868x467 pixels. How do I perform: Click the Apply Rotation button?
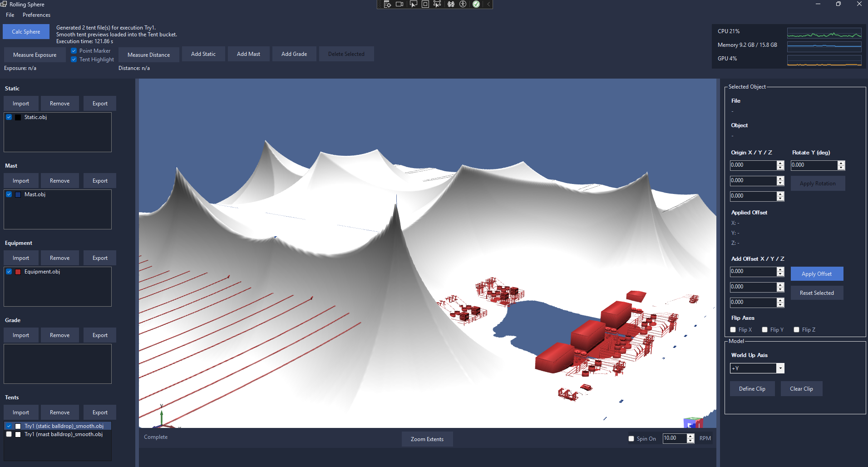(818, 184)
